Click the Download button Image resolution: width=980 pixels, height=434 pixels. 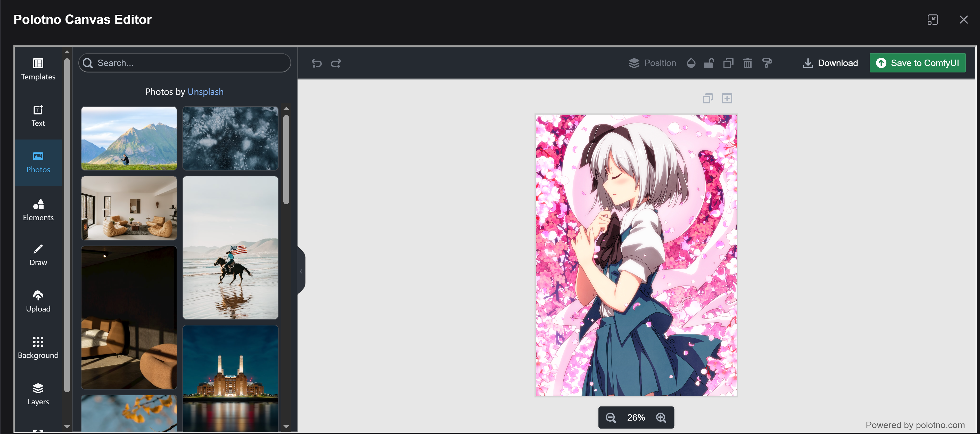(x=830, y=63)
